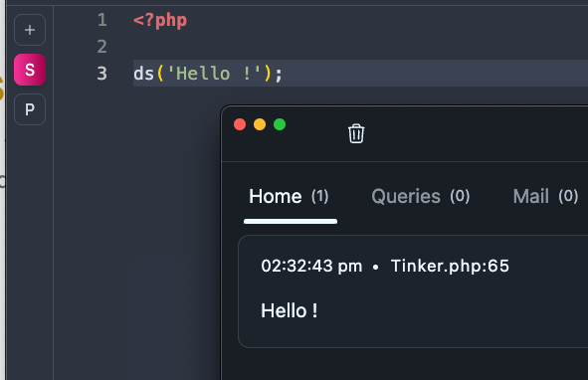The height and width of the screenshot is (380, 588).
Task: Select the pink S sidebar tab
Action: coord(30,70)
